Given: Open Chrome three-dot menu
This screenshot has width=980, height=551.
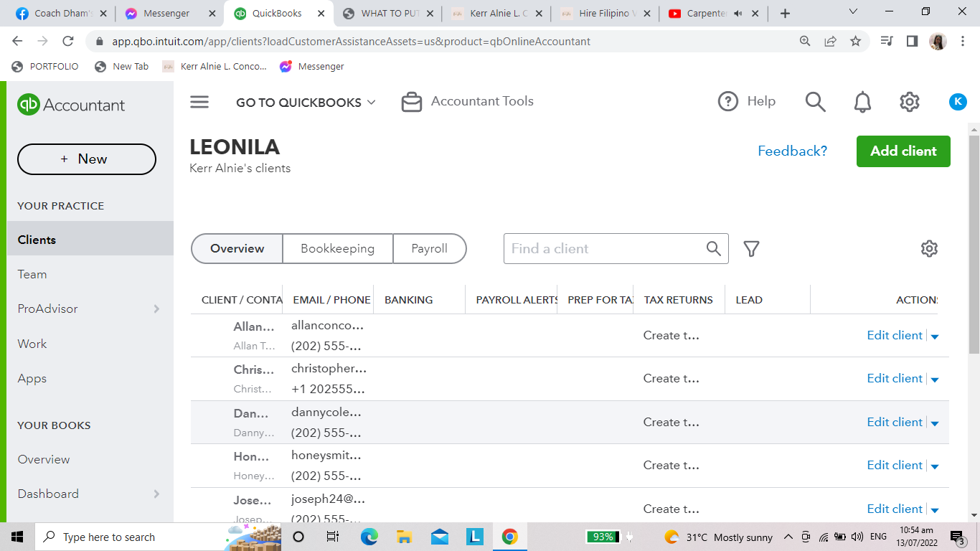Looking at the screenshot, I should (962, 42).
